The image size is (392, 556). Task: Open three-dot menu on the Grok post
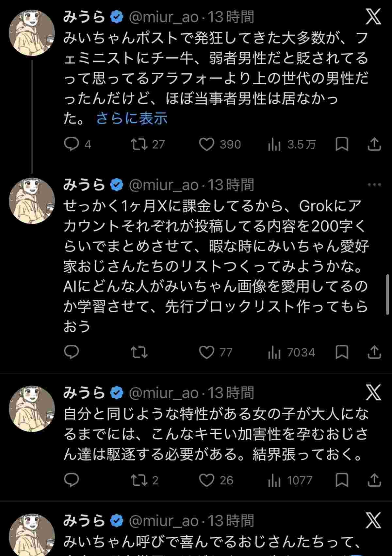374,185
